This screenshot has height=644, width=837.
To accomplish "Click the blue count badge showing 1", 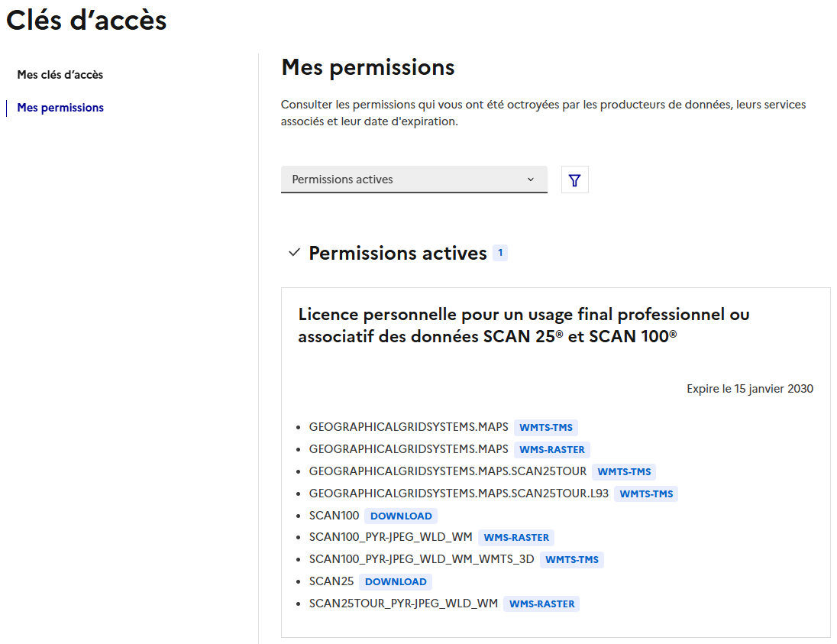I will (x=501, y=252).
